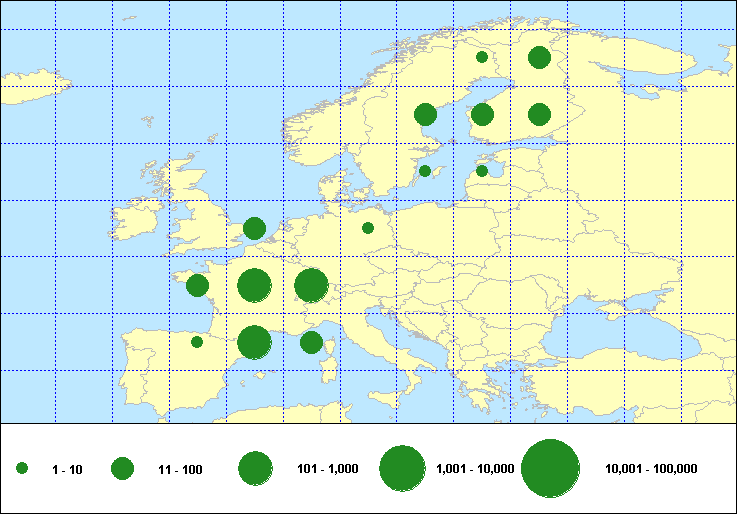Click the medium marker in central Sweden
Image resolution: width=737 pixels, height=514 pixels.
click(x=425, y=114)
